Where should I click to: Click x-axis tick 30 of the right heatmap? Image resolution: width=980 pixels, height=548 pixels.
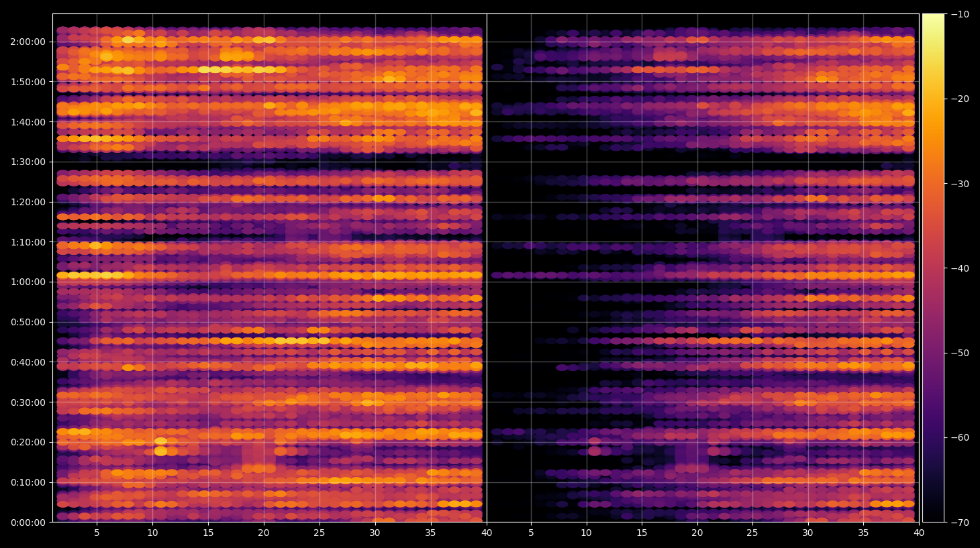tap(807, 533)
